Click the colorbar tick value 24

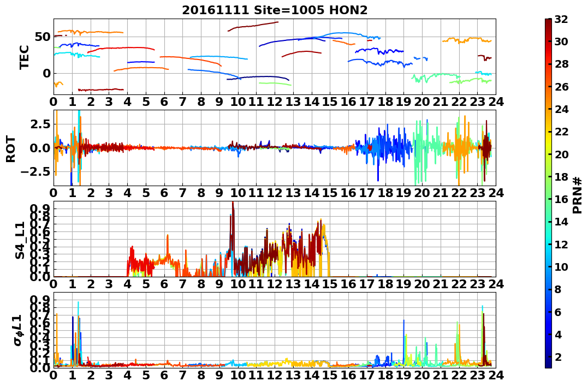561,109
